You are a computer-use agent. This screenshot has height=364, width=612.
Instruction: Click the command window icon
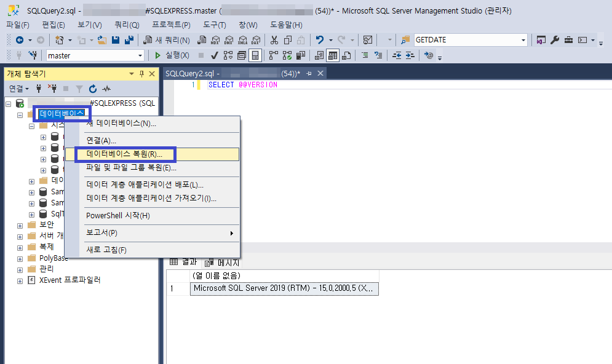582,40
